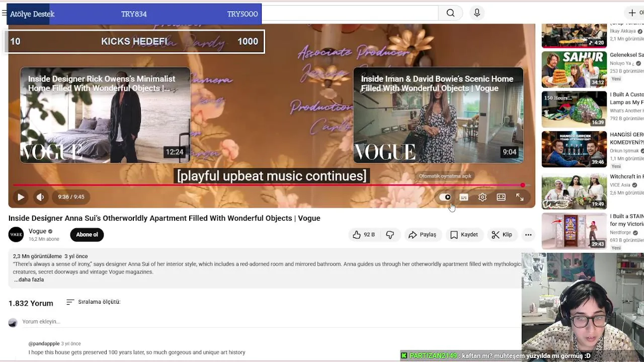Click the Atölye Destek overlay label
The width and height of the screenshot is (644, 362).
[x=32, y=14]
